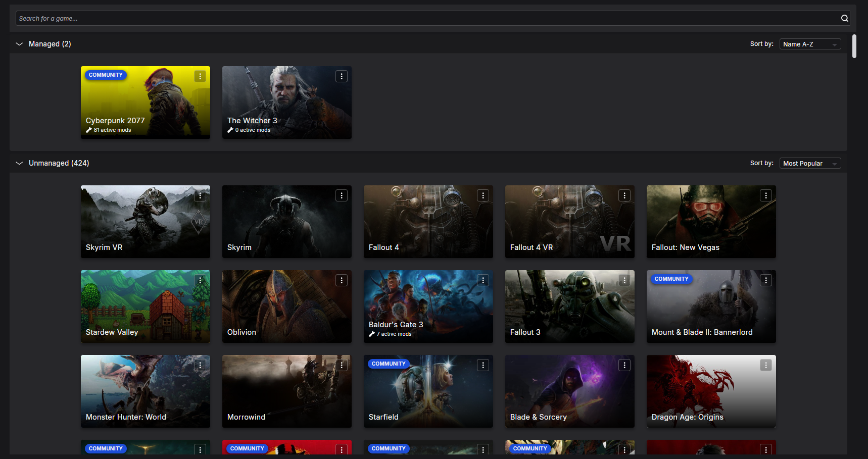
Task: Open Fallout: New Vegas options icon
Action: tap(766, 195)
